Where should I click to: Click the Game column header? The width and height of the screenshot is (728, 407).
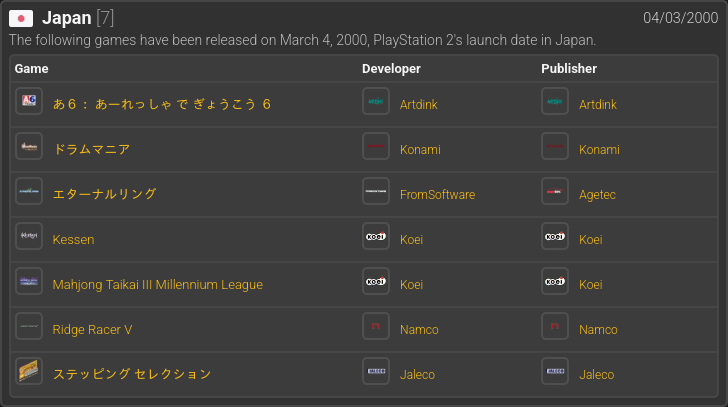32,69
